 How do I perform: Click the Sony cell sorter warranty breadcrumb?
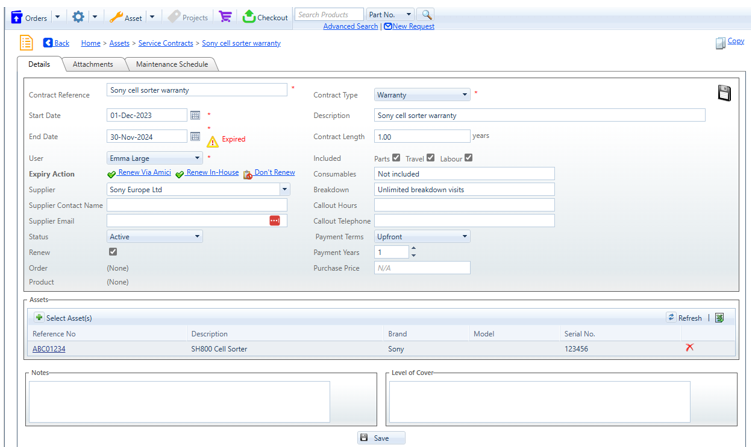pyautogui.click(x=241, y=43)
